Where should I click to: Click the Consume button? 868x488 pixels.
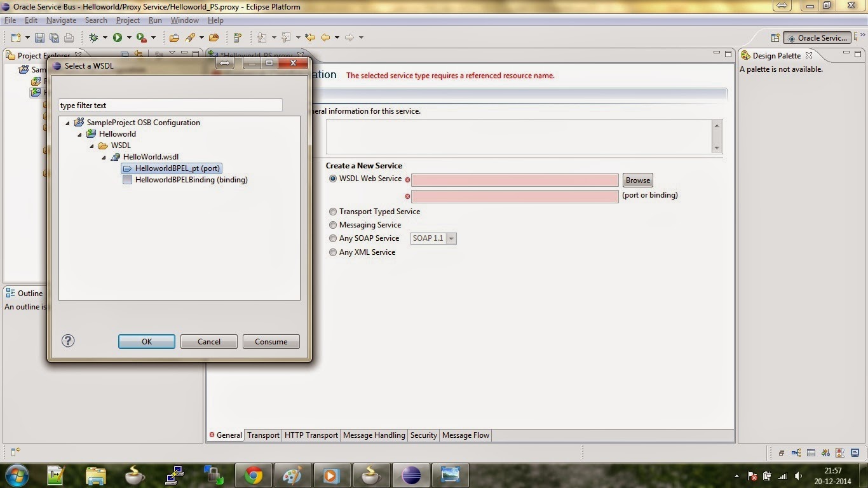pyautogui.click(x=271, y=341)
